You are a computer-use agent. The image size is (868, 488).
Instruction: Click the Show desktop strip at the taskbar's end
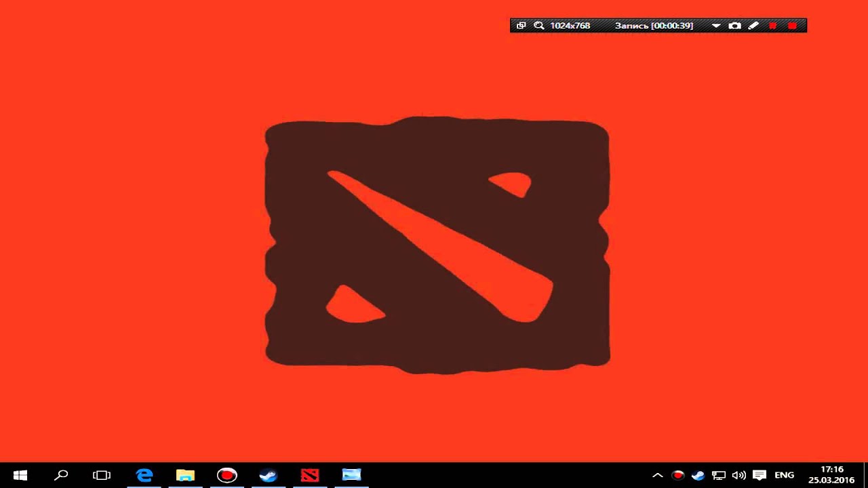pos(865,475)
